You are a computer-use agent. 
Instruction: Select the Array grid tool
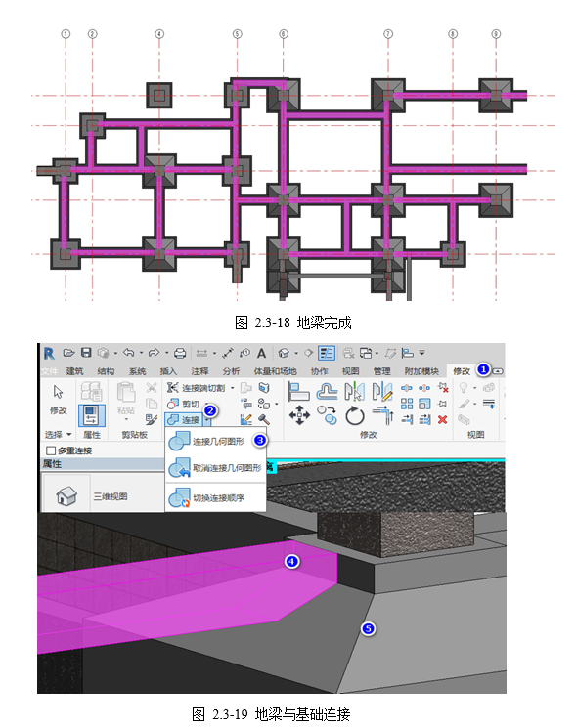tap(407, 404)
